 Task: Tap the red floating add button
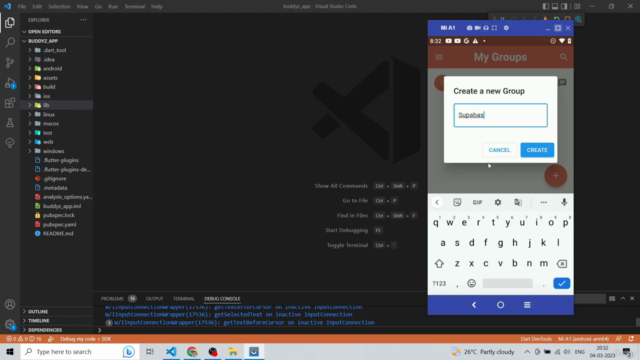[556, 176]
